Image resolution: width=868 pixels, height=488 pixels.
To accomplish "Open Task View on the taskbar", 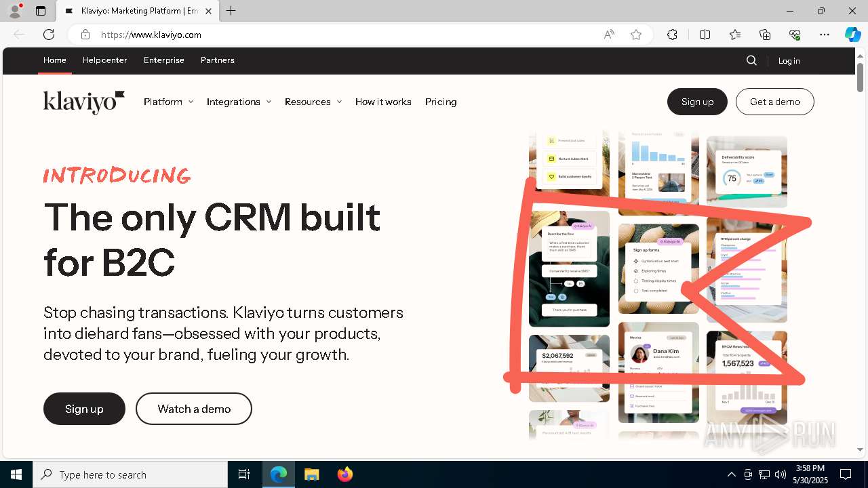I will click(x=244, y=474).
